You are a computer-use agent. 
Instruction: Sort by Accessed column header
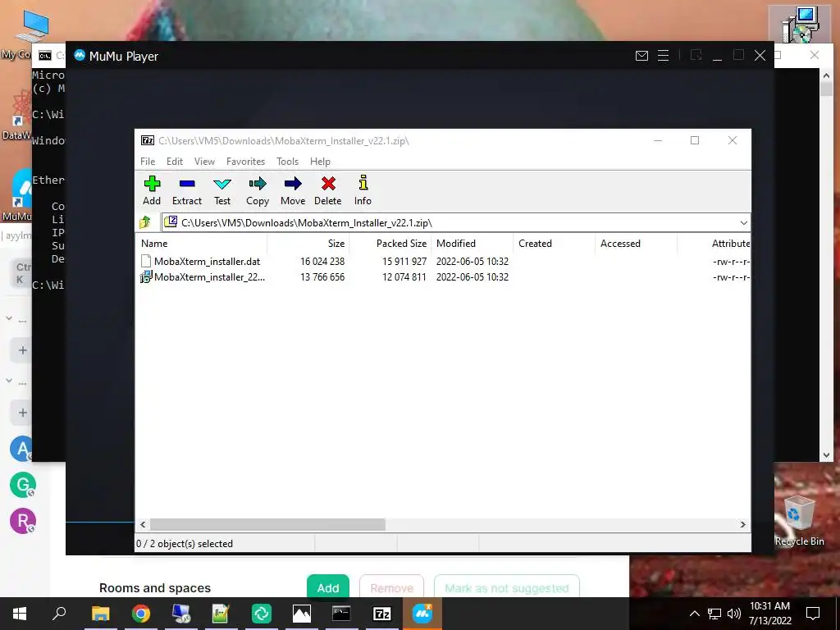636,243
